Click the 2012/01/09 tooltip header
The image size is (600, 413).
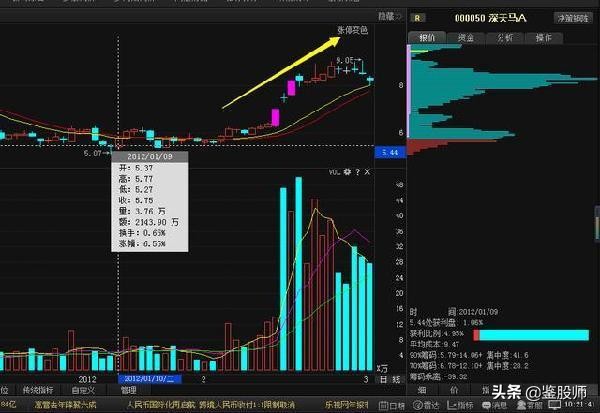(150, 157)
